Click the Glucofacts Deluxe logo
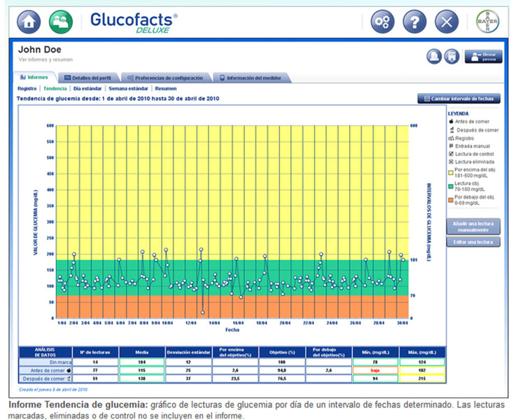Image resolution: width=518 pixels, height=420 pixels. 134,22
